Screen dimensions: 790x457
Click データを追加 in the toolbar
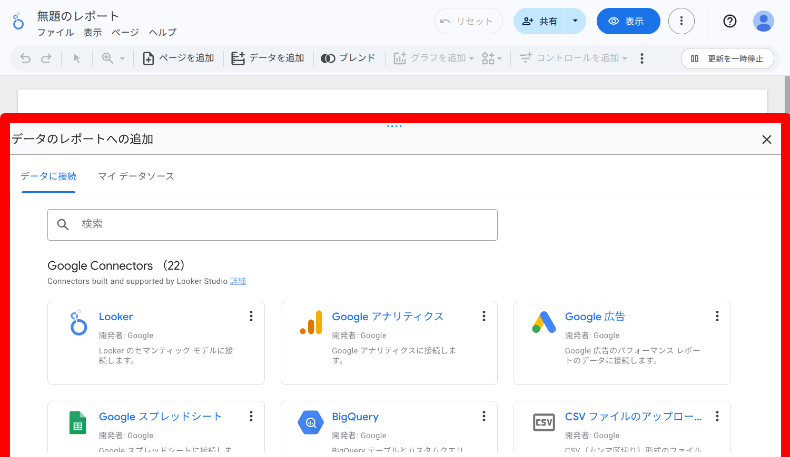[x=268, y=58]
